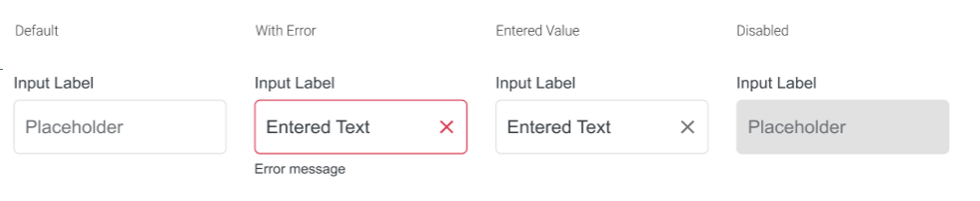Click the Placeholder text in the white input
Image resolution: width=980 pixels, height=201 pixels.
(74, 127)
